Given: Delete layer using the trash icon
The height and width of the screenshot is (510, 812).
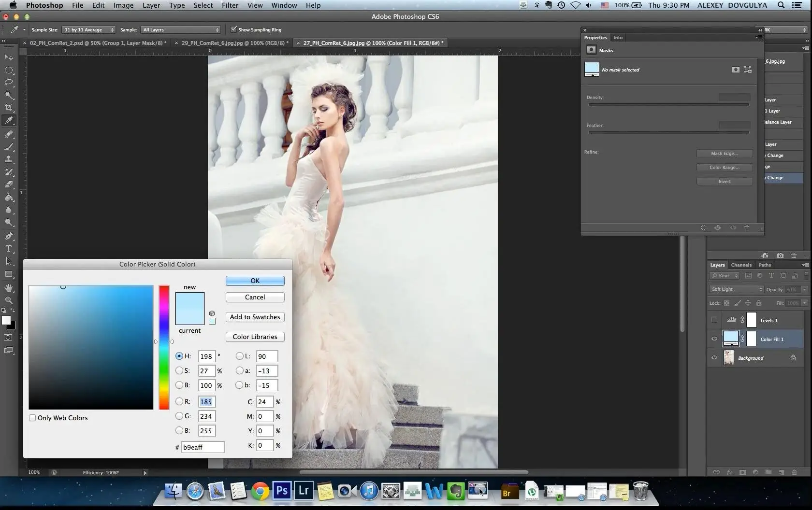Looking at the screenshot, I should point(794,472).
